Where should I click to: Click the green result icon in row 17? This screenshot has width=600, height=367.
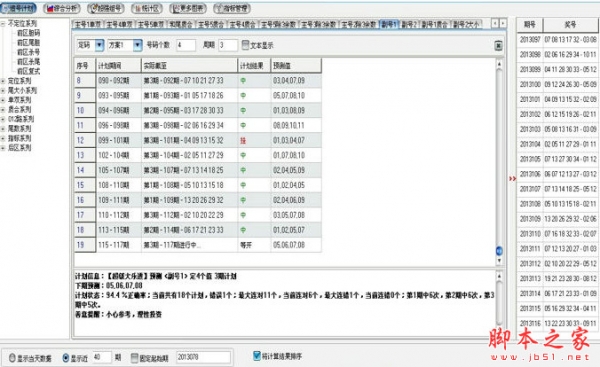pos(243,215)
